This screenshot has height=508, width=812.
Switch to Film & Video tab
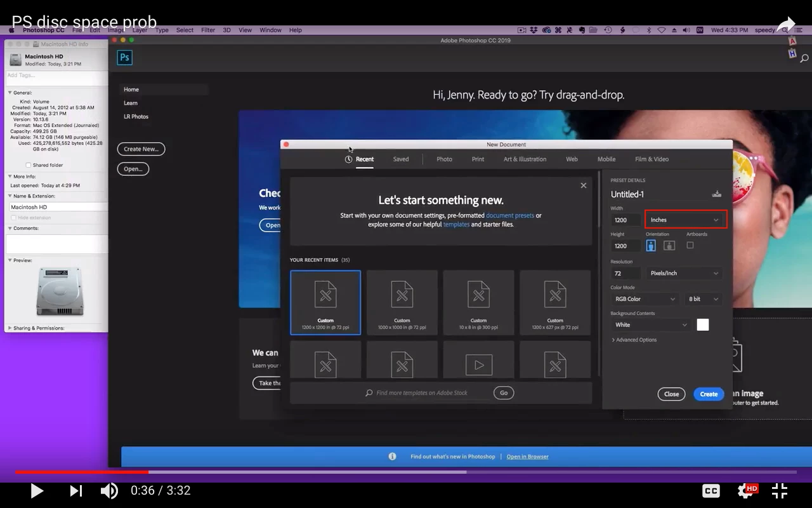[652, 159]
